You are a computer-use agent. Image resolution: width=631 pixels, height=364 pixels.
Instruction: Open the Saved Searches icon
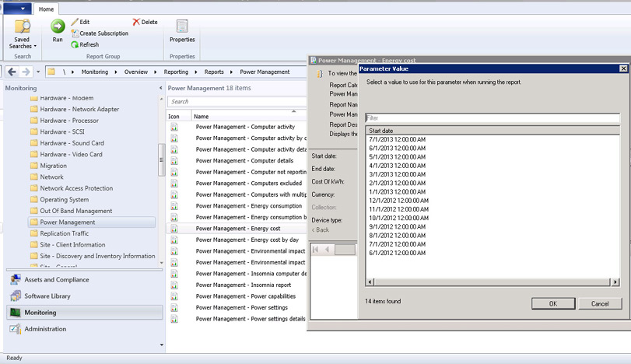[x=22, y=26]
